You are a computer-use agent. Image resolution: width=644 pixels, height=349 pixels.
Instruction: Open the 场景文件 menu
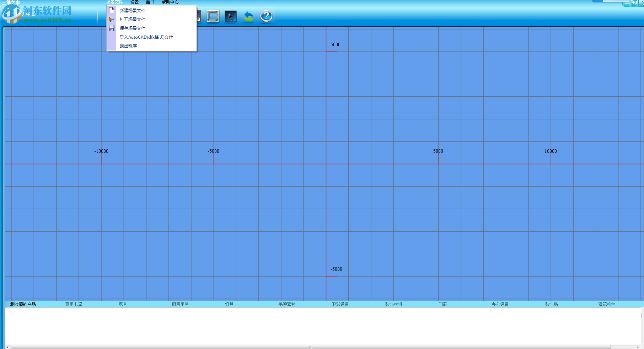114,2
